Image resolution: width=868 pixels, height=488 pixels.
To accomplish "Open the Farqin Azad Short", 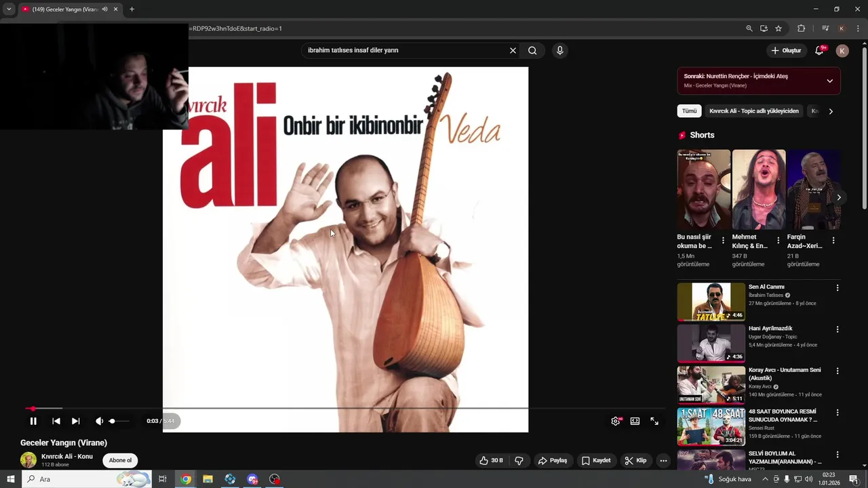I will pos(814,190).
